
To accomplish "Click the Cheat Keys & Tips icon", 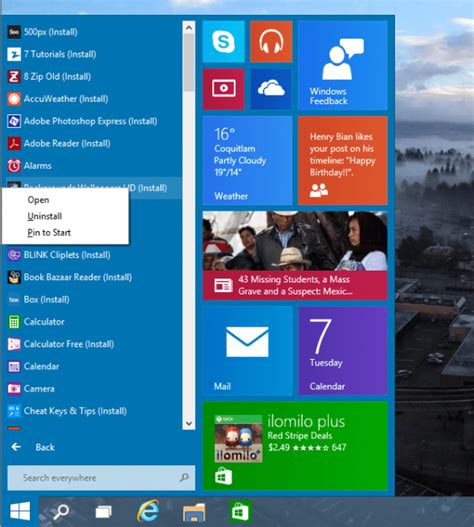I will click(14, 411).
